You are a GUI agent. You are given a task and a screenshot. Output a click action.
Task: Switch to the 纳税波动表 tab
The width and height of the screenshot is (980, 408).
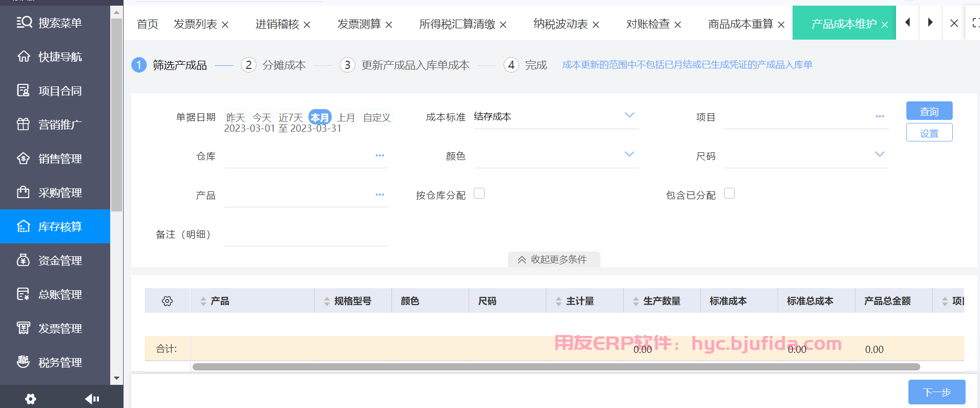(560, 24)
